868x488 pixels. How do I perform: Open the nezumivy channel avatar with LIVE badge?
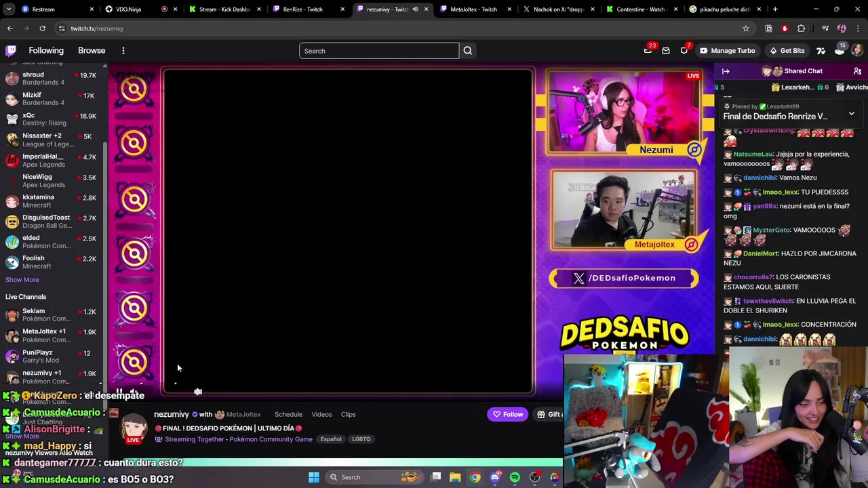coord(134,428)
